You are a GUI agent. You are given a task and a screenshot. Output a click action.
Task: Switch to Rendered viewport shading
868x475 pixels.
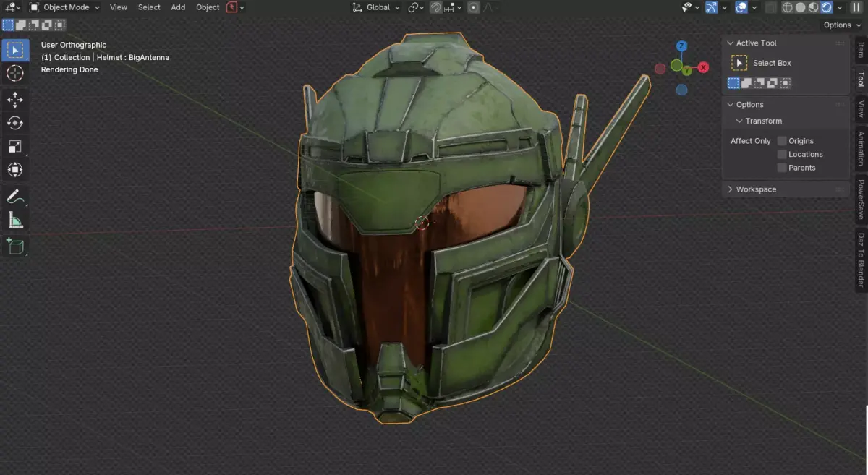[826, 7]
